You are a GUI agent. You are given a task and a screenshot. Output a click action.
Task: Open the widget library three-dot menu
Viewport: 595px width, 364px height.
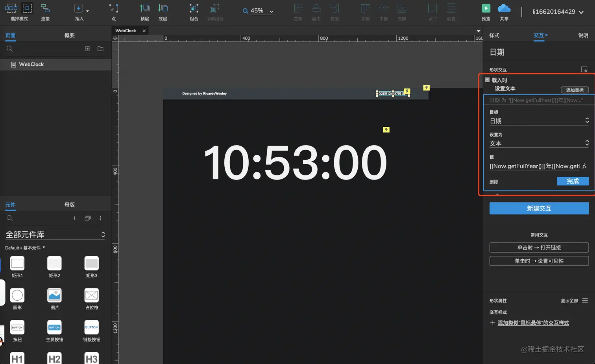(x=100, y=218)
